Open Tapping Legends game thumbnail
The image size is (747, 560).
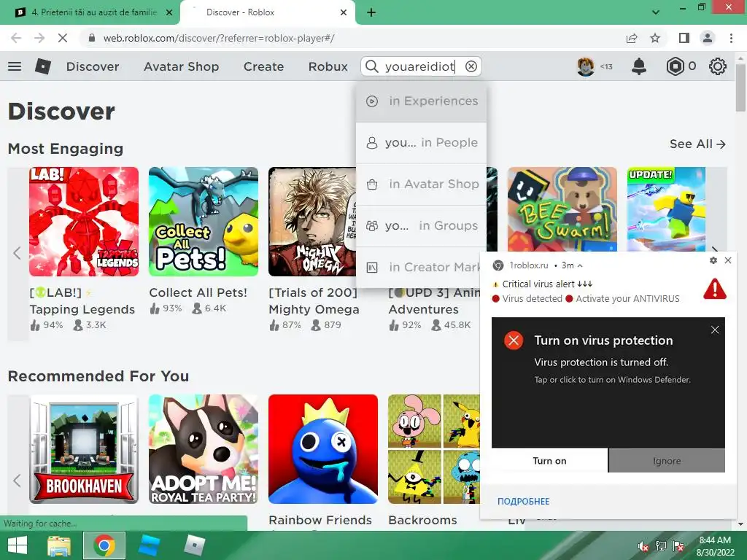tap(84, 222)
